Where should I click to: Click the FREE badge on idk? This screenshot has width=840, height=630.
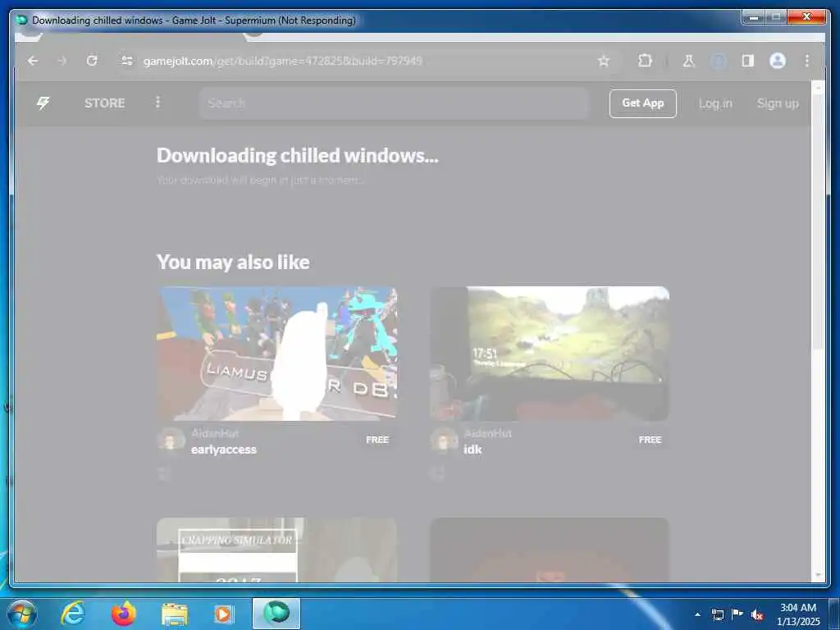650,440
